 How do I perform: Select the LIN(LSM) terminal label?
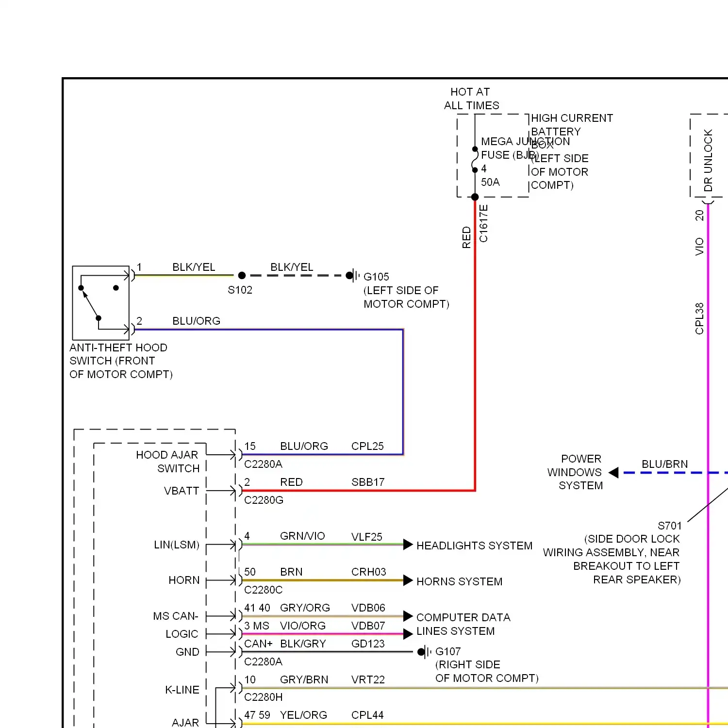point(177,545)
